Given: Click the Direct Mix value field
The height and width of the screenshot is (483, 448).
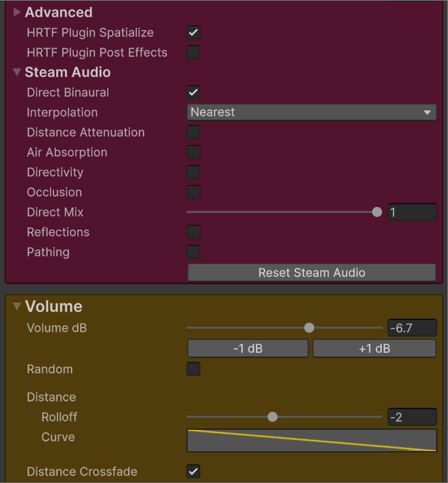Looking at the screenshot, I should pos(412,212).
